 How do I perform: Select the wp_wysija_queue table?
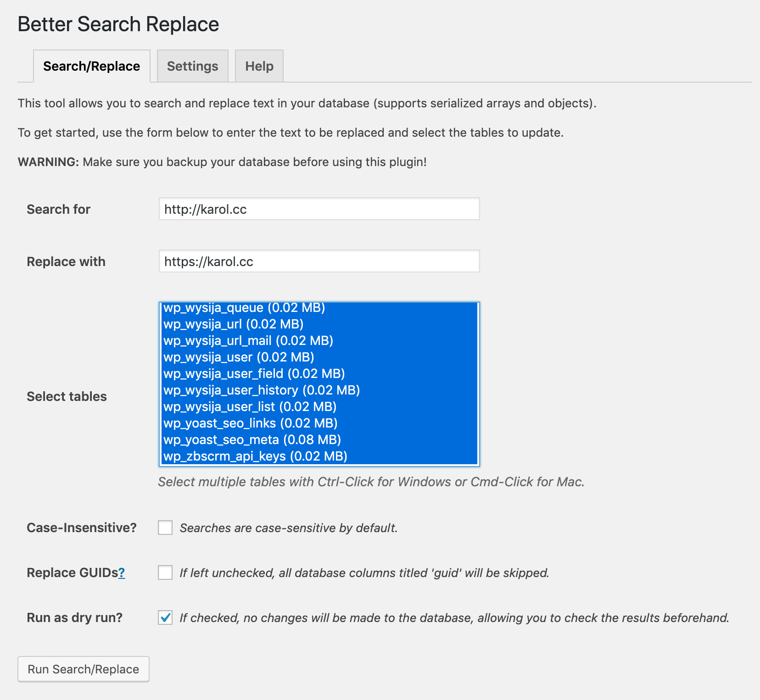click(245, 308)
